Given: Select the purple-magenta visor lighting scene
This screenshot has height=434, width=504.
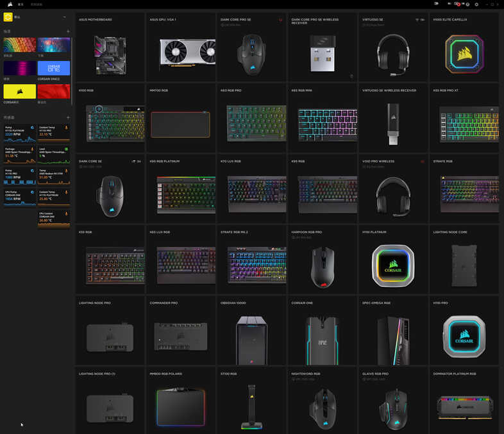Looking at the screenshot, I should pyautogui.click(x=20, y=68).
